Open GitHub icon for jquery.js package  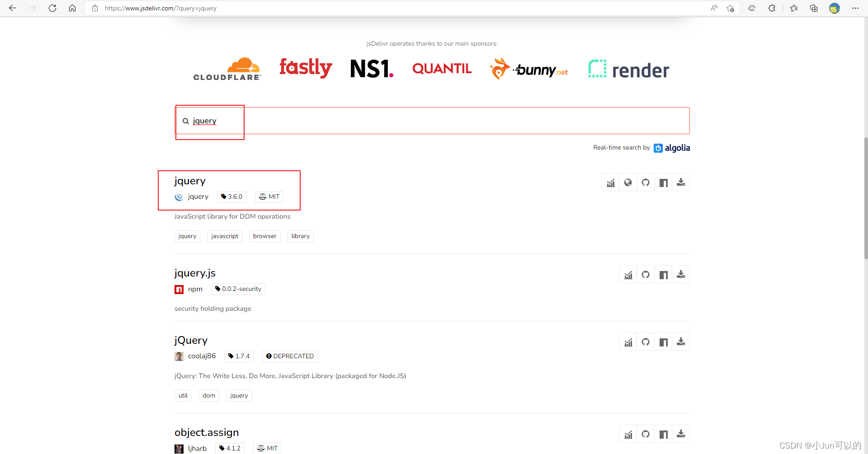click(x=646, y=275)
